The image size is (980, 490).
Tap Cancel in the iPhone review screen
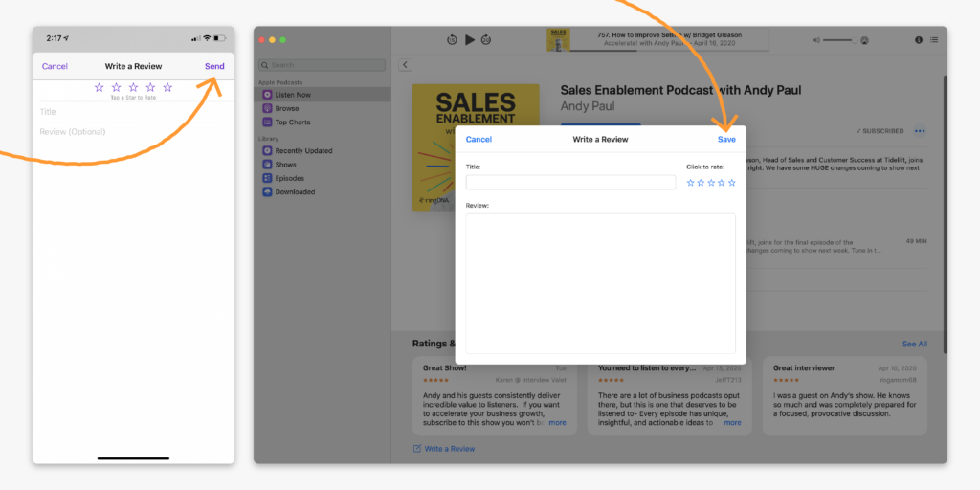tap(55, 66)
